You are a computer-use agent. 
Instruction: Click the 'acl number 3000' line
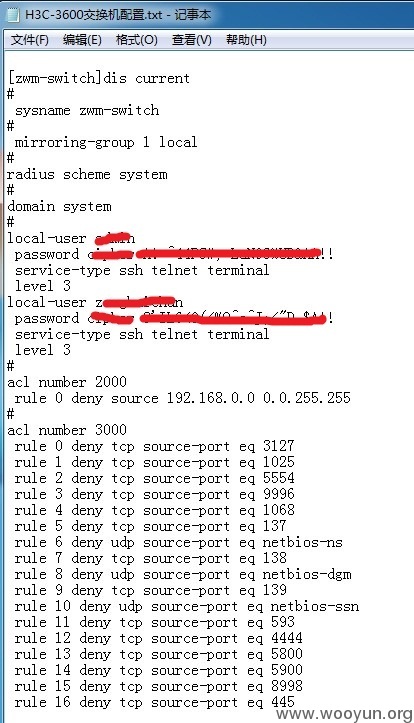point(67,430)
